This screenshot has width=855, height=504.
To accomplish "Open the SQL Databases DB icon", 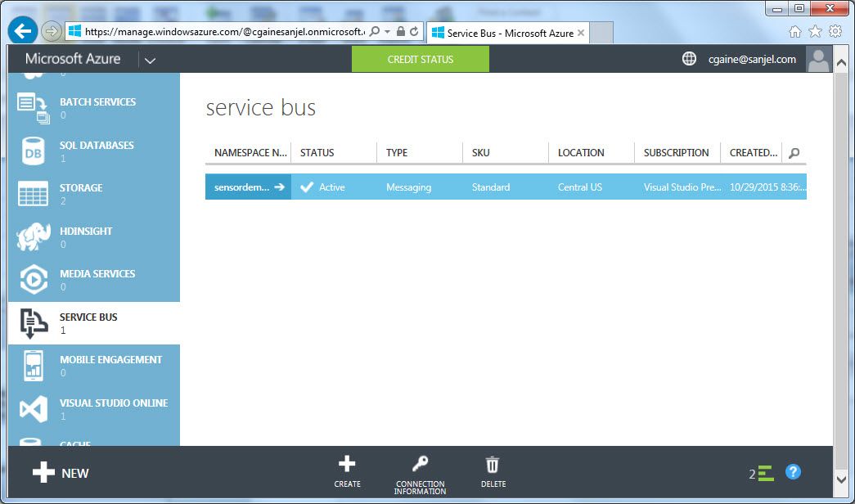I will coord(34,151).
